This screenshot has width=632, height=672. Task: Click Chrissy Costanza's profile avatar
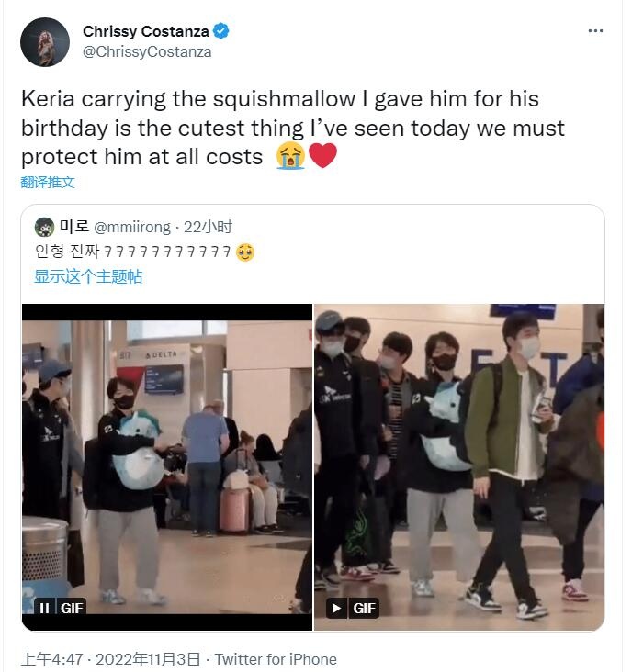[45, 42]
